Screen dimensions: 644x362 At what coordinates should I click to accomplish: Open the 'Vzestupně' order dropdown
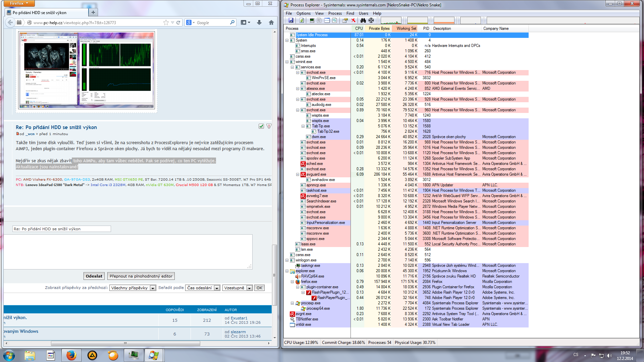coord(237,288)
